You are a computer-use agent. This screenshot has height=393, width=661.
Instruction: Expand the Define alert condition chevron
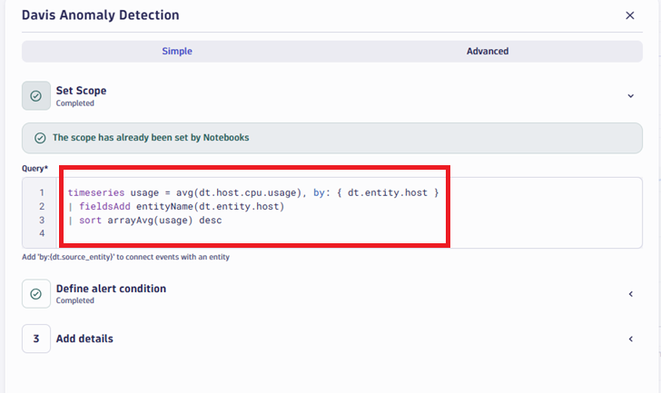631,294
